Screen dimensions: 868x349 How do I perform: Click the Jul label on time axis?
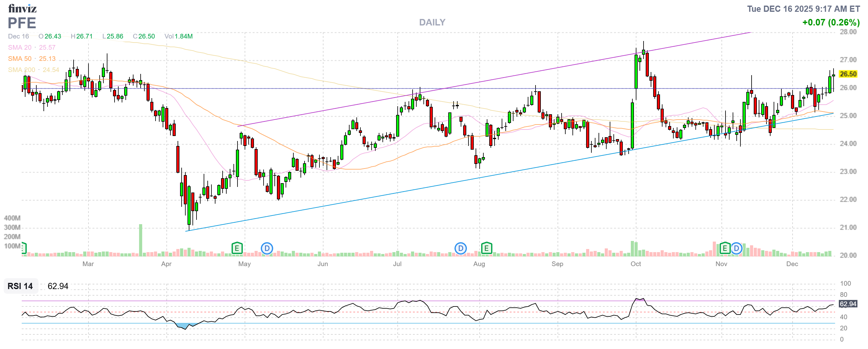pyautogui.click(x=397, y=264)
